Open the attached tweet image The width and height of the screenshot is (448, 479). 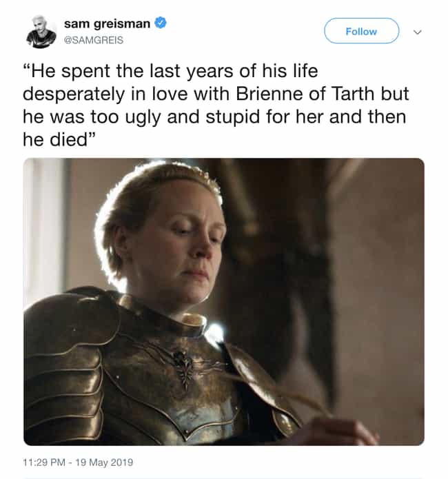pyautogui.click(x=224, y=301)
